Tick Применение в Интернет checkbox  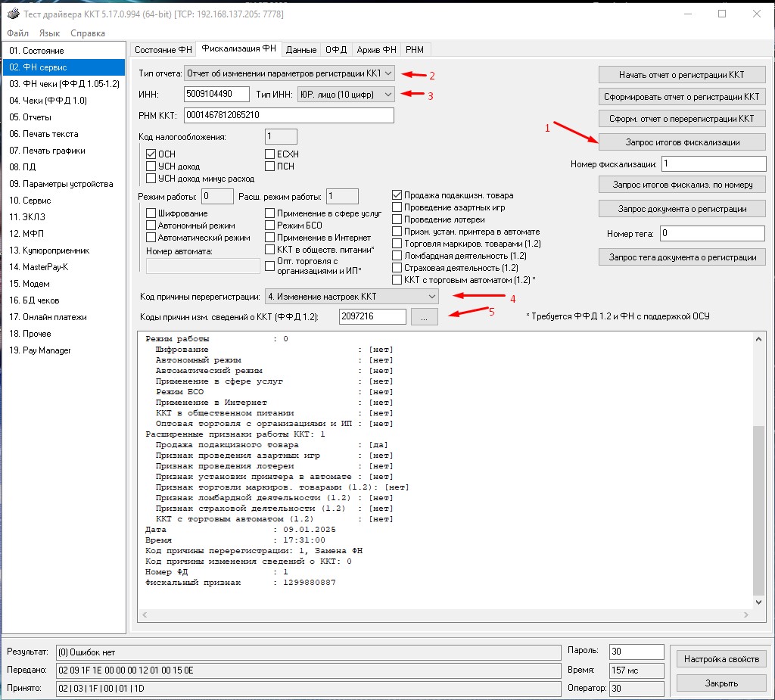[270, 238]
